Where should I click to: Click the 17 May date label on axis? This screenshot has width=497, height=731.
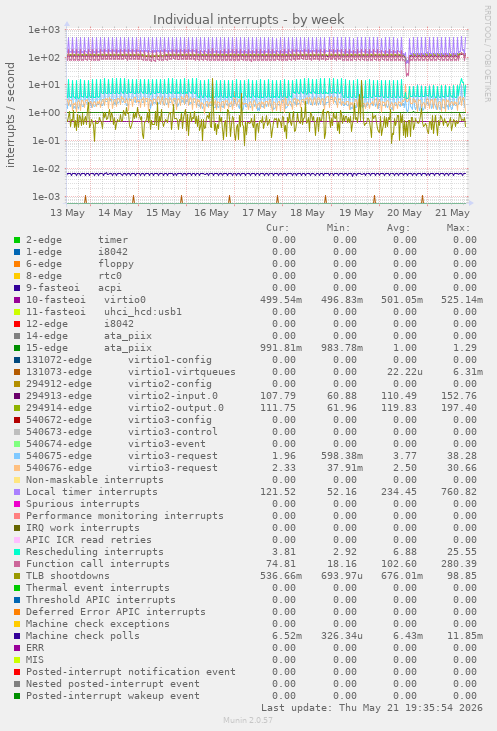[259, 213]
